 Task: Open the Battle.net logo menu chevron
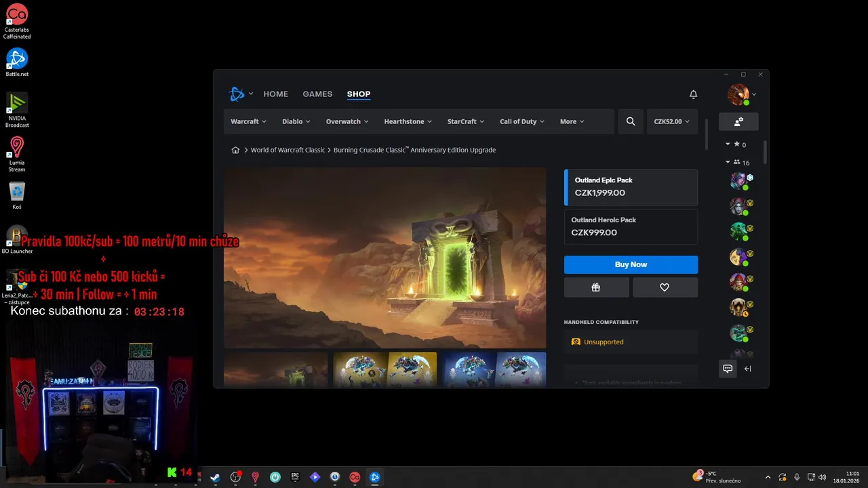251,94
